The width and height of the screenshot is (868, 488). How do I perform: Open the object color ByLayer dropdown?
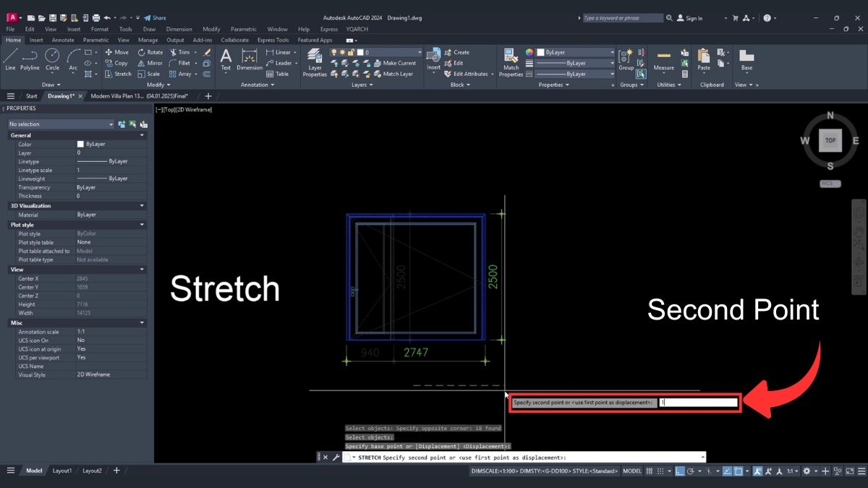[575, 52]
